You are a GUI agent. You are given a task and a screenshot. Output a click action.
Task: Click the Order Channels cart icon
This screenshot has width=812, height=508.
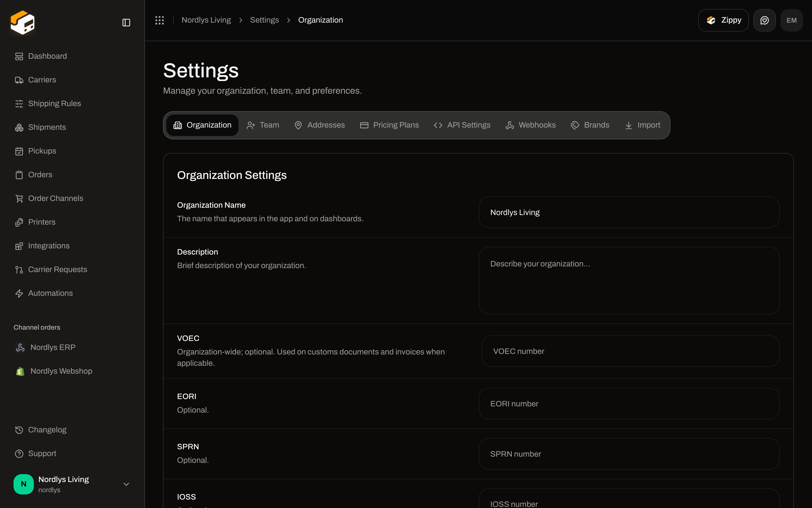(19, 199)
